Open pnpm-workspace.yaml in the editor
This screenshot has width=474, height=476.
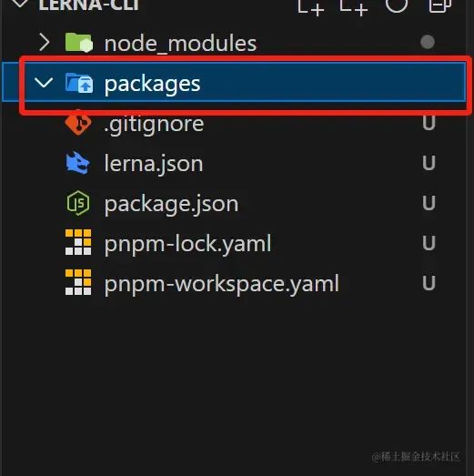pos(221,284)
